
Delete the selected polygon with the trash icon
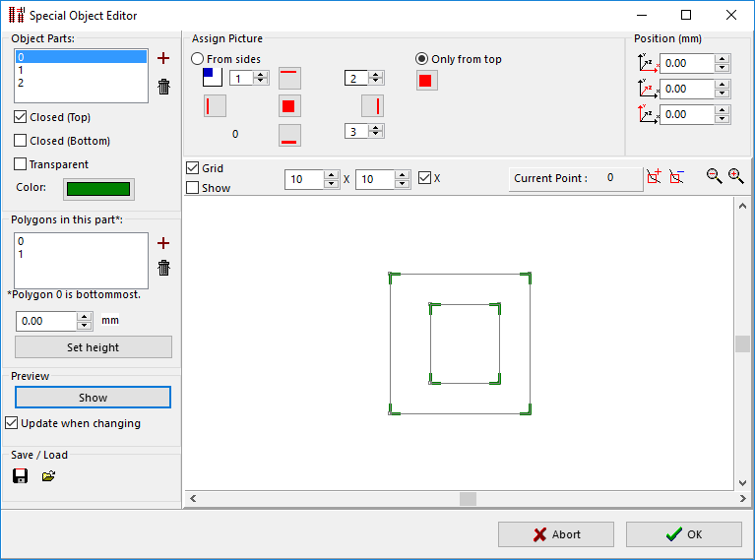click(x=163, y=268)
